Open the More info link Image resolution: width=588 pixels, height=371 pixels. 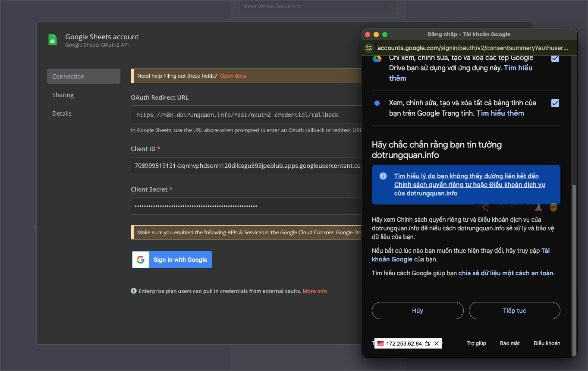[315, 291]
